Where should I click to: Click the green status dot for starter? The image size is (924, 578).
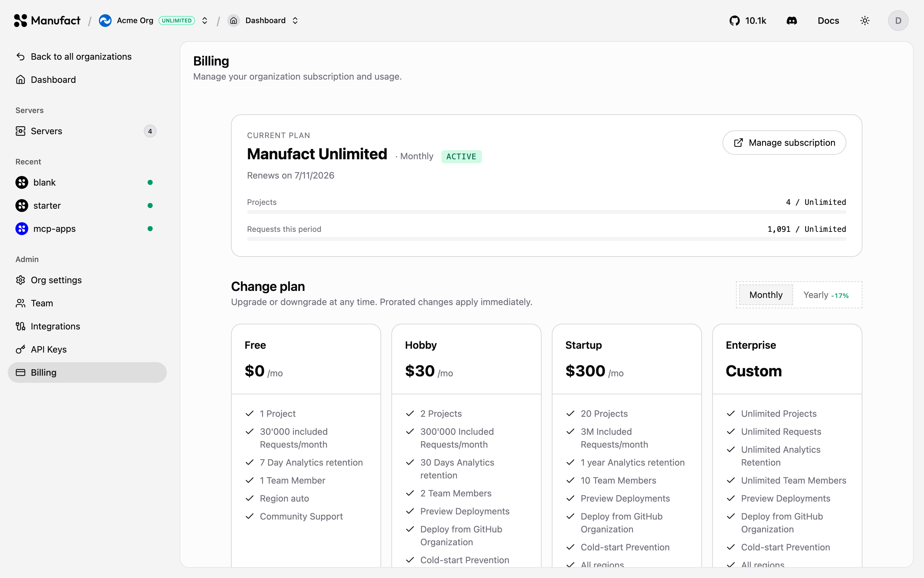[x=150, y=206]
